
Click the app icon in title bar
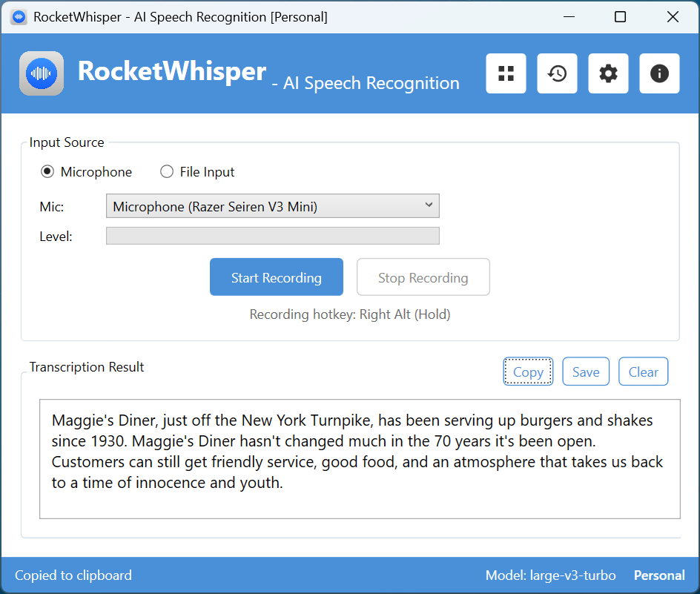[x=19, y=17]
